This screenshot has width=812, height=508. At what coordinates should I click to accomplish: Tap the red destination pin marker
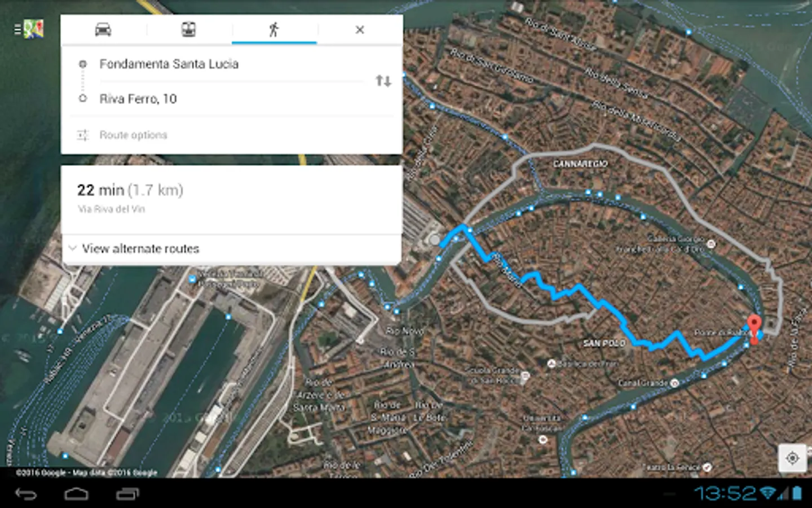pos(754,329)
